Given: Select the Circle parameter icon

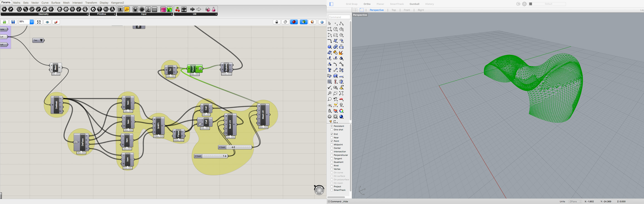Looking at the screenshot, I should (x=19, y=9).
